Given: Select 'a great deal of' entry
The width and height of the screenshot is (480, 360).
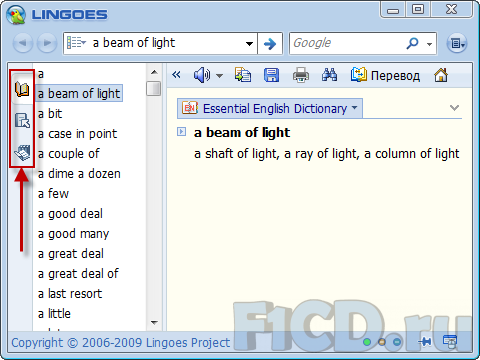Looking at the screenshot, I should pos(78,274).
